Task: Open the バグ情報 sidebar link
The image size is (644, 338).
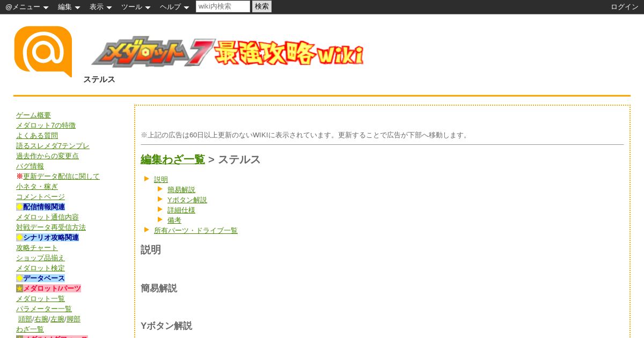Action: (30, 166)
